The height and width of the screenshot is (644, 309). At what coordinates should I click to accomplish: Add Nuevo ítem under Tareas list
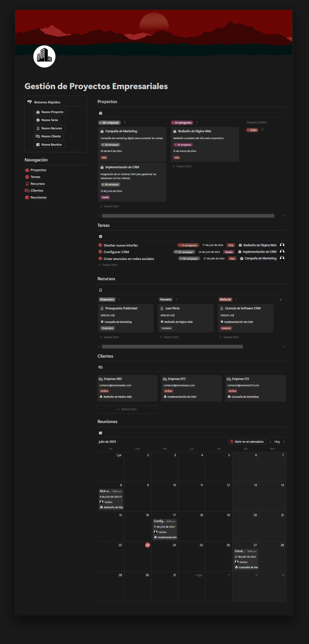pyautogui.click(x=108, y=265)
